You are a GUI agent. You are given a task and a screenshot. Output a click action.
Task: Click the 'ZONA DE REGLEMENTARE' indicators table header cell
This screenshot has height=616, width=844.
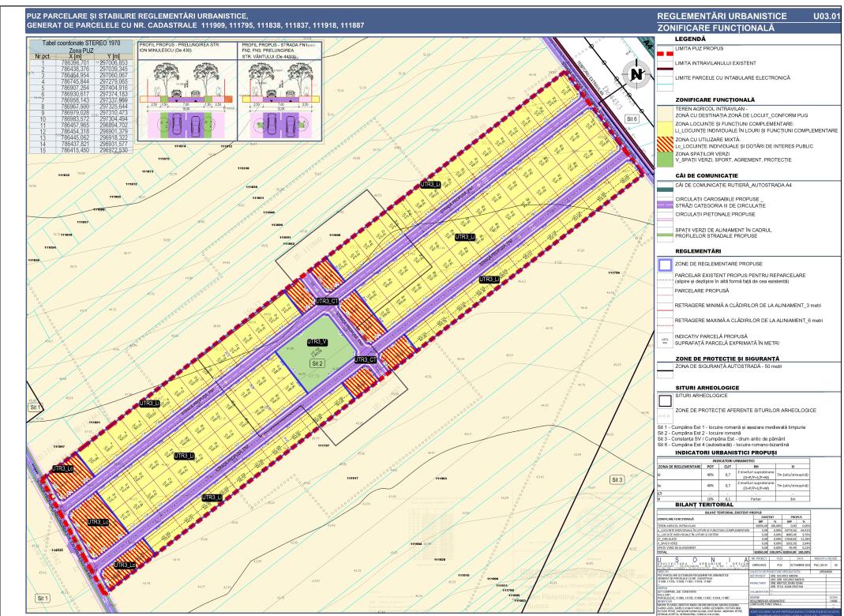(679, 466)
